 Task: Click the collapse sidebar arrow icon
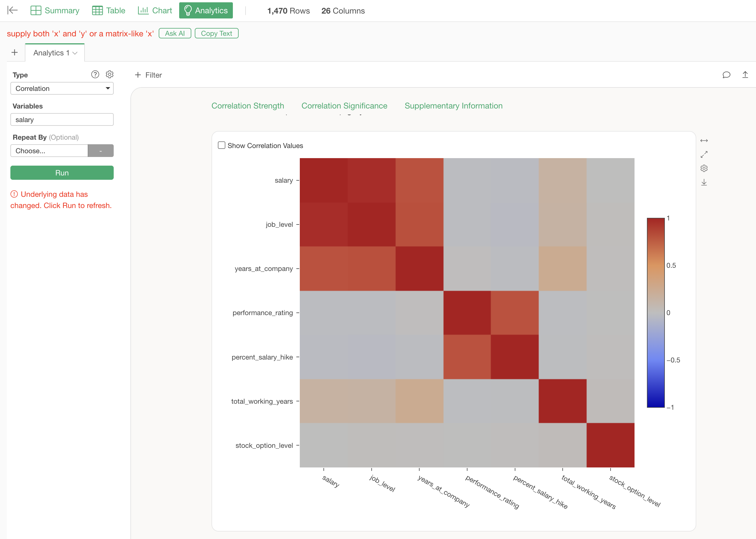(12, 10)
